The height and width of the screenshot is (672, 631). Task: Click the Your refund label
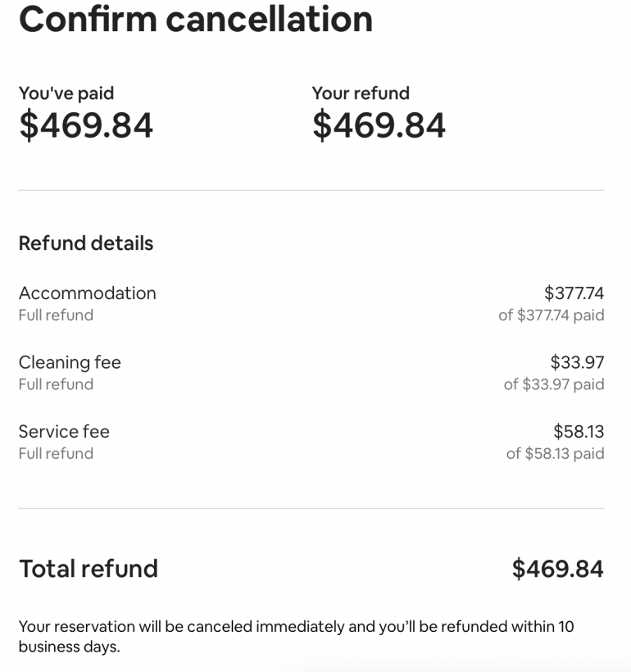tap(361, 93)
